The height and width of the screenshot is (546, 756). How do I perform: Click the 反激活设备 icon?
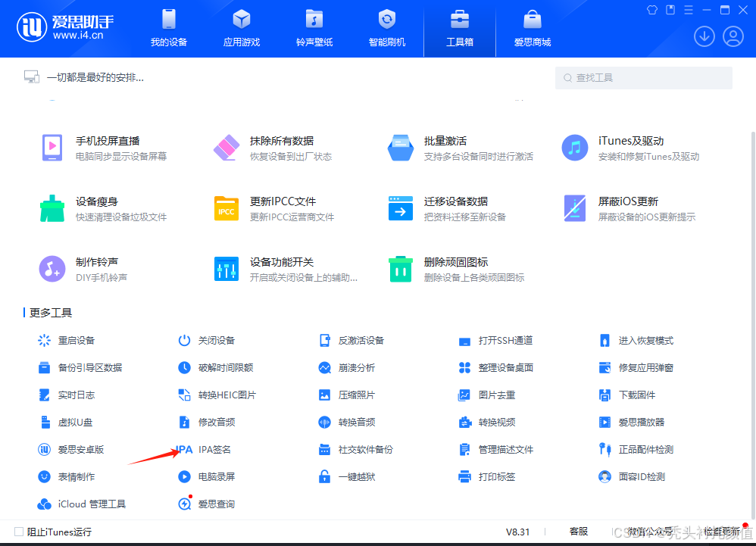[324, 341]
